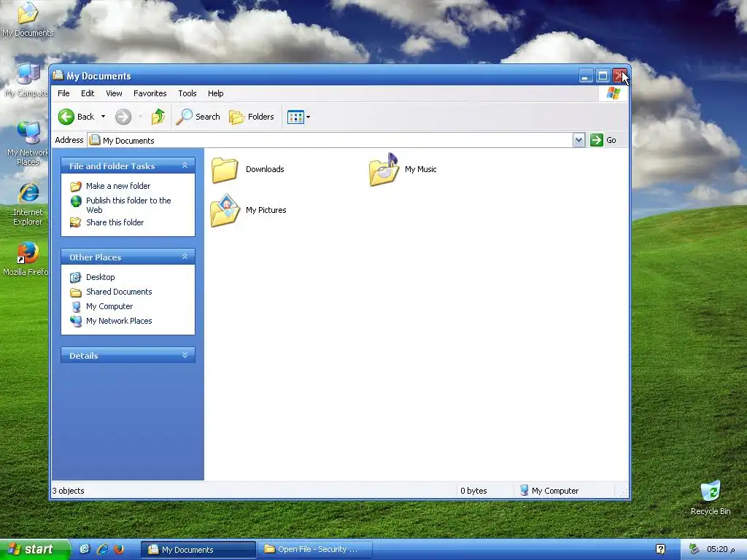Viewport: 747px width, 560px height.
Task: Click the My Computer zone in status bar
Action: click(x=549, y=491)
